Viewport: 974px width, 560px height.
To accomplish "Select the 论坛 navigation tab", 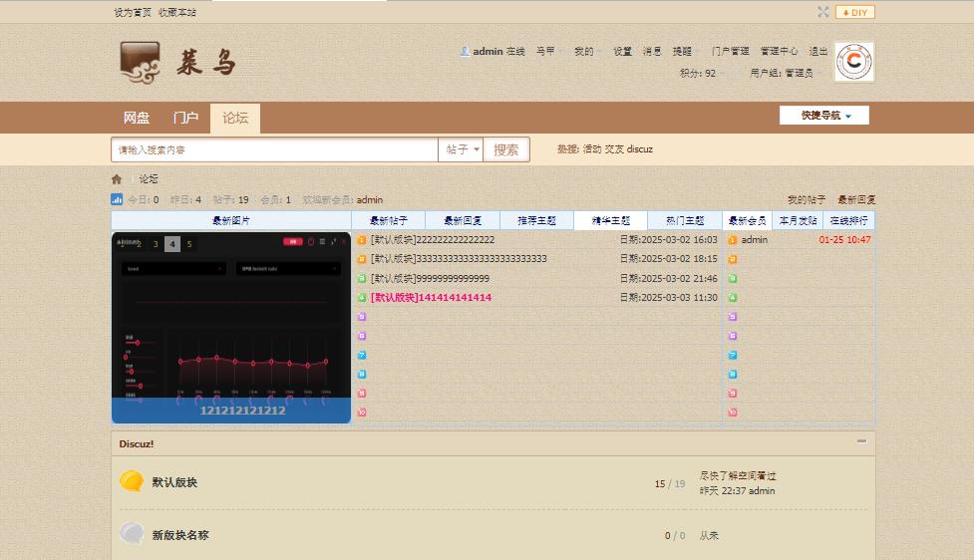I will (x=235, y=118).
